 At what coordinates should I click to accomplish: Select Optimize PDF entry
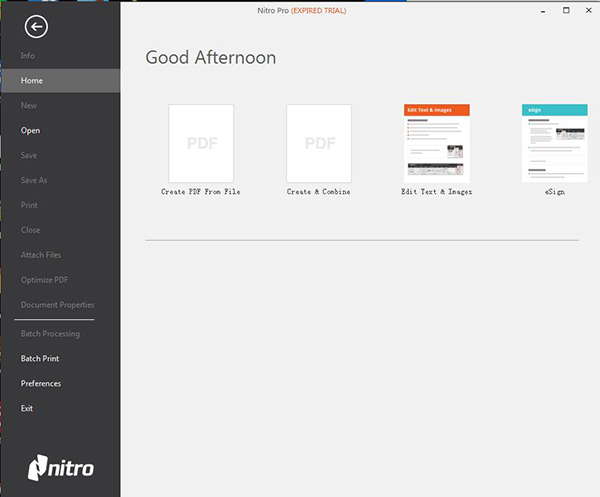[44, 280]
